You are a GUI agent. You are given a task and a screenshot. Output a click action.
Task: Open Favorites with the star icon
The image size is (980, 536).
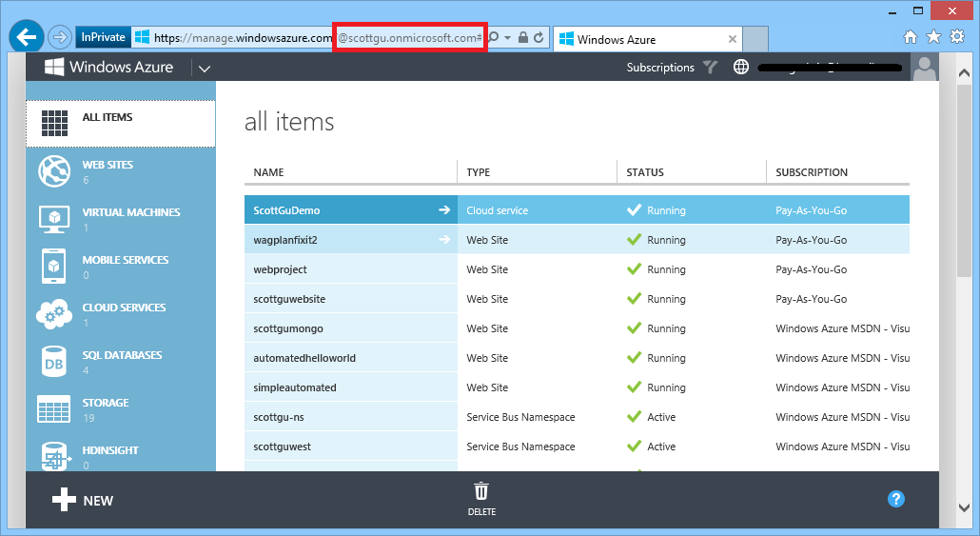click(933, 37)
